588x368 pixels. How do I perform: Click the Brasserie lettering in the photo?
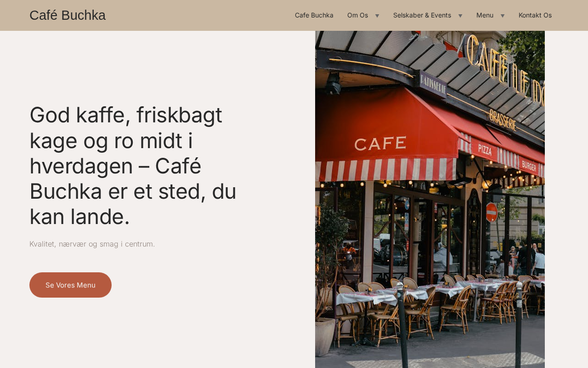[503, 120]
